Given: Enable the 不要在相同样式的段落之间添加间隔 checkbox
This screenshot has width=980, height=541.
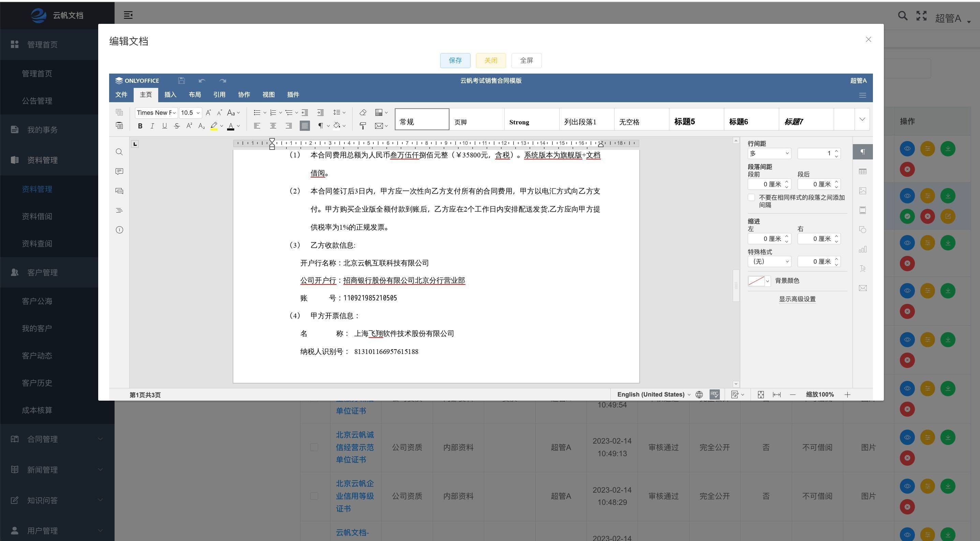Looking at the screenshot, I should coord(751,197).
